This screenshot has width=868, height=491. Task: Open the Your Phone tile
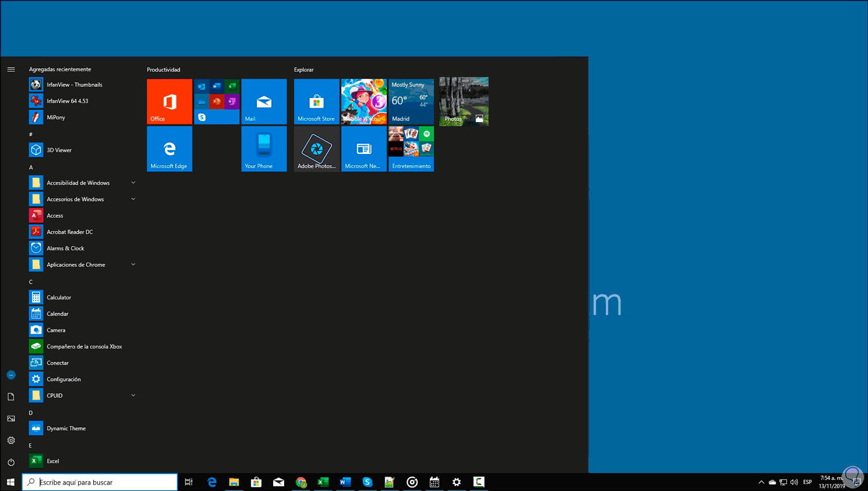[x=264, y=149]
